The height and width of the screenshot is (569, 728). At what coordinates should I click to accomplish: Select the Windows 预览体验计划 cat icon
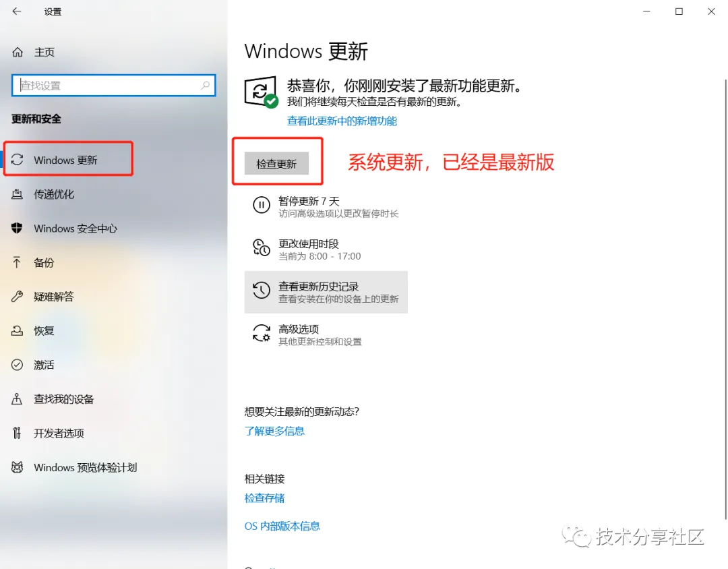[17, 467]
